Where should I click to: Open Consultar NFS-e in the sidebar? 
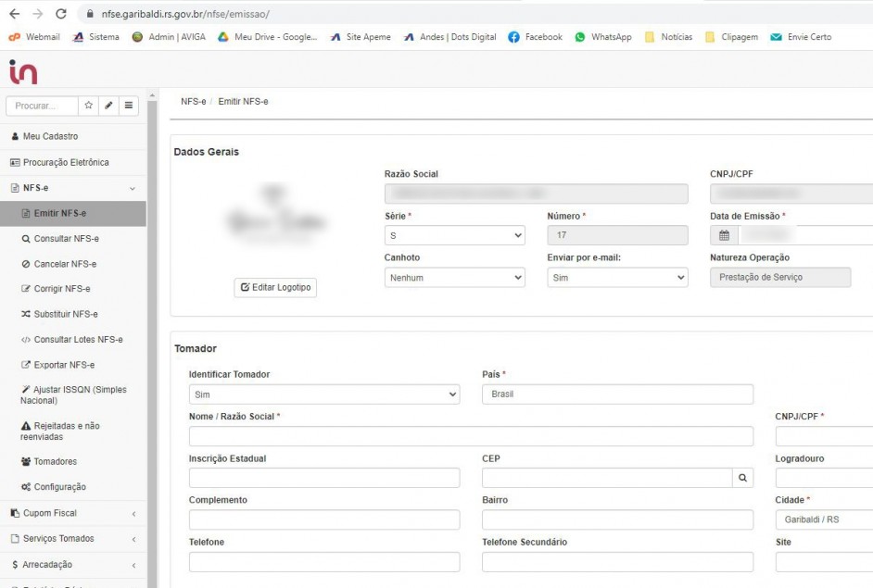66,239
